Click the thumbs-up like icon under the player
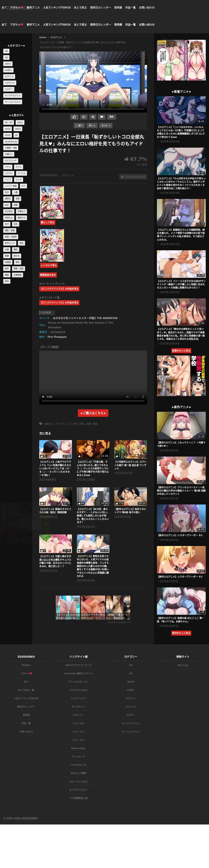The width and height of the screenshot is (209, 868). click(x=74, y=117)
